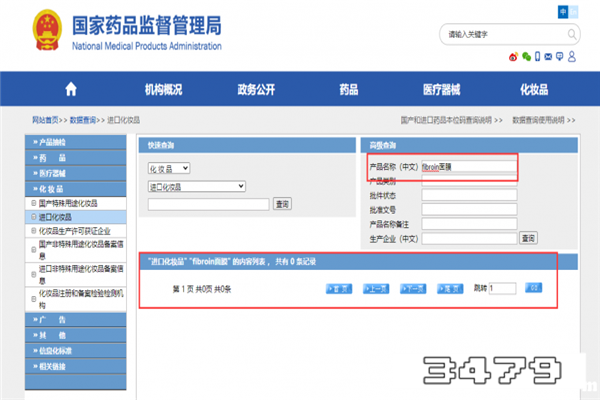
Task: Expand the 产品抽检 sidebar section
Action: click(x=52, y=143)
